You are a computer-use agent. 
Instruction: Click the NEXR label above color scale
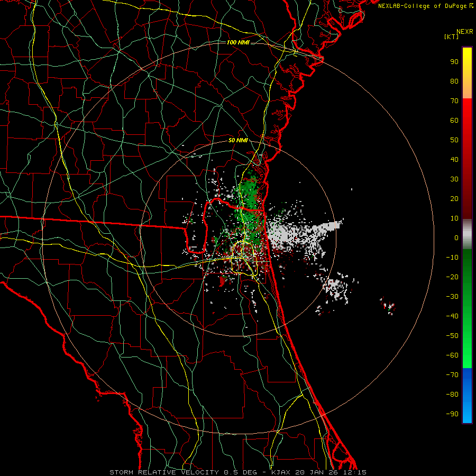(x=464, y=32)
